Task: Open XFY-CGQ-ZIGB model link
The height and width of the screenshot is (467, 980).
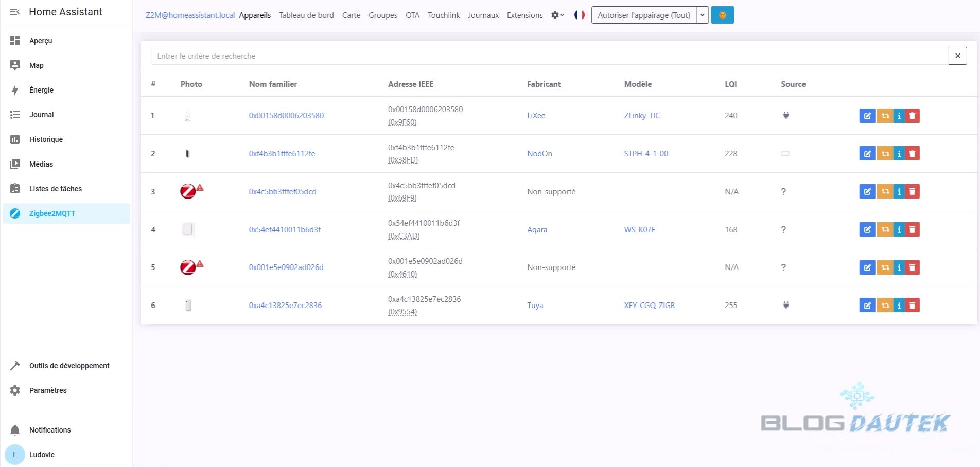Action: click(649, 306)
